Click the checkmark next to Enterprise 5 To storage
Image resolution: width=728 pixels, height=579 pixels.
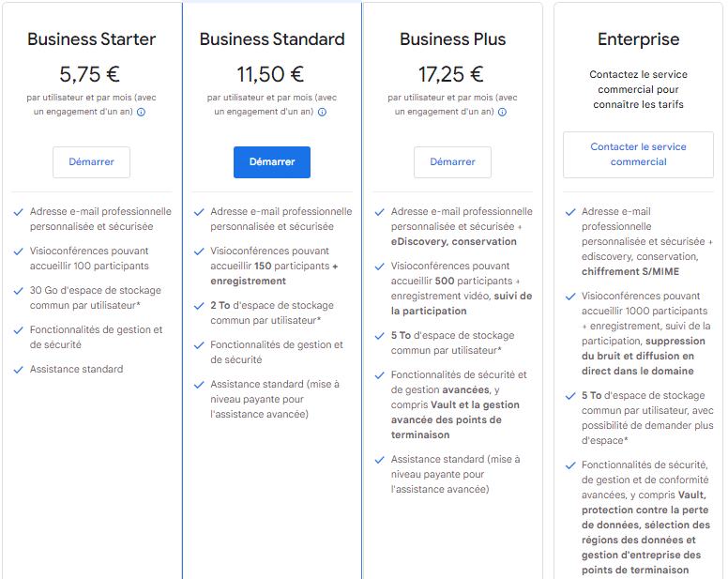[x=570, y=396]
